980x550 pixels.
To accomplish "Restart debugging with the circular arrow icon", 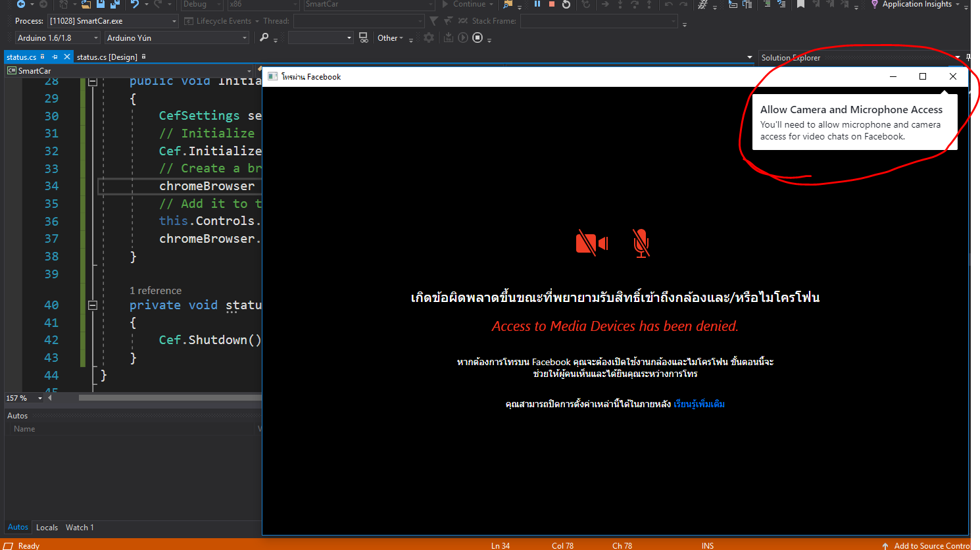I will click(566, 4).
